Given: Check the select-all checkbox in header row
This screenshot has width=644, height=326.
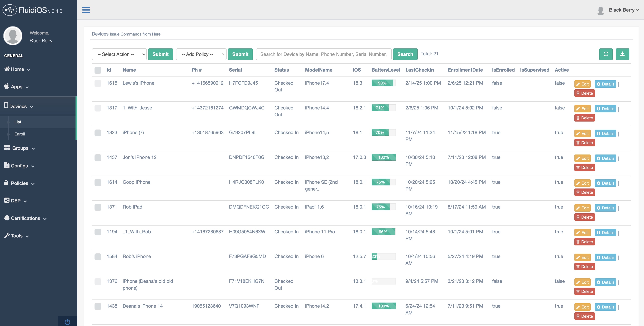Looking at the screenshot, I should coord(98,70).
